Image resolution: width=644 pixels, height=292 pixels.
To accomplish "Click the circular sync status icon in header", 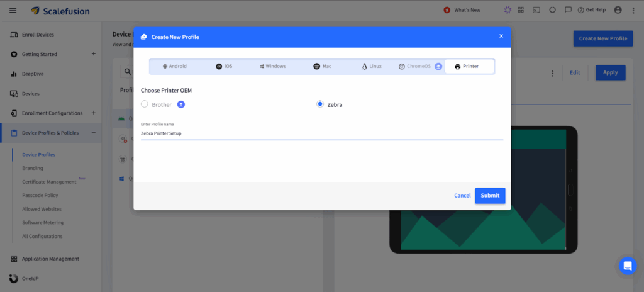I will click(x=552, y=10).
